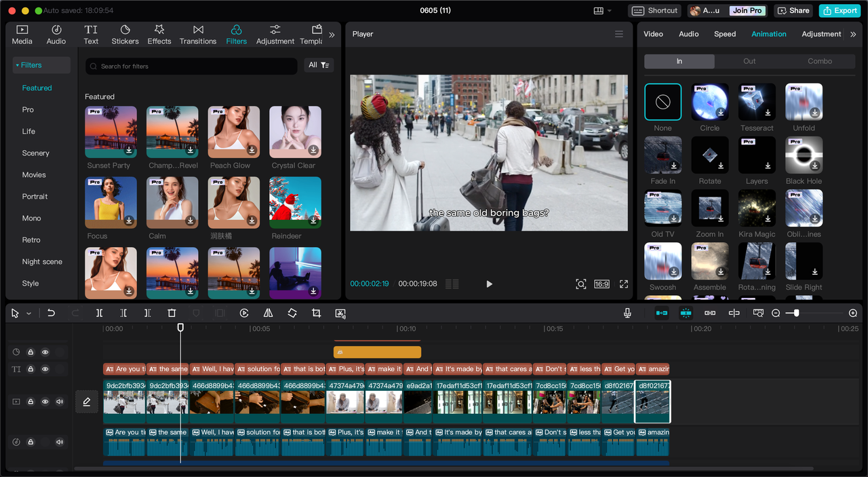Image resolution: width=868 pixels, height=477 pixels.
Task: Click the timeline zoom slider handle
Action: tap(796, 313)
